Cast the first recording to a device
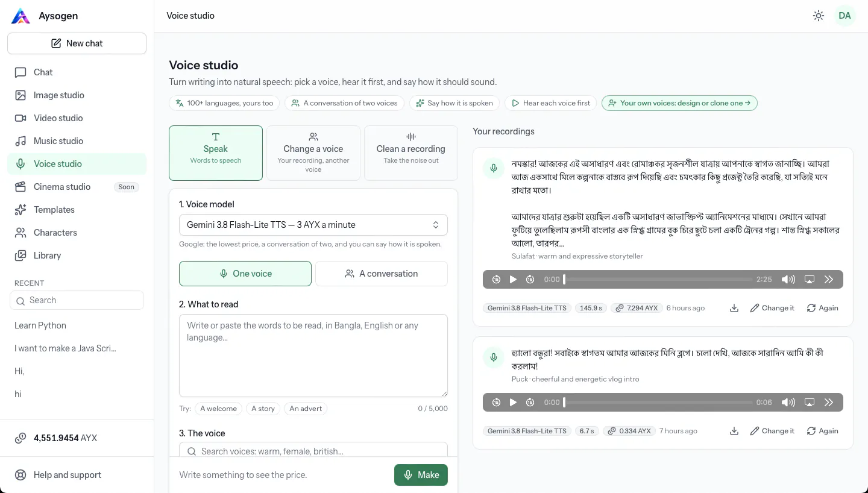This screenshot has height=493, width=868. click(810, 279)
